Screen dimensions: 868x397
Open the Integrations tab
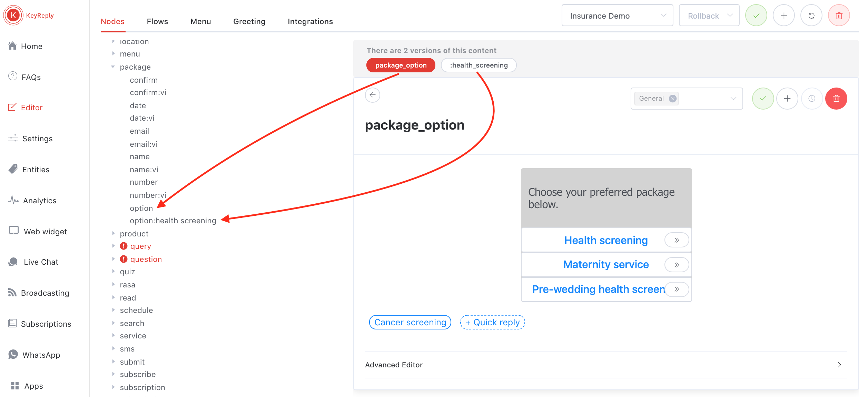click(310, 21)
